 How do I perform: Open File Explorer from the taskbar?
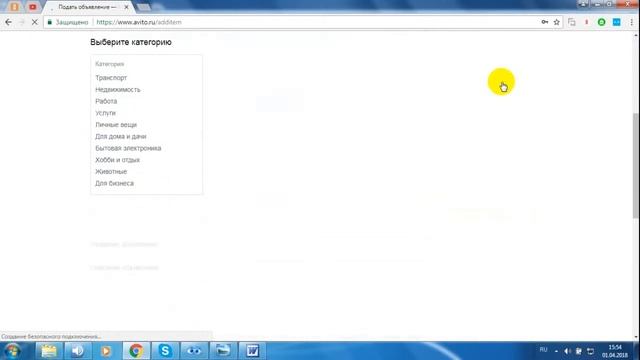click(x=49, y=351)
